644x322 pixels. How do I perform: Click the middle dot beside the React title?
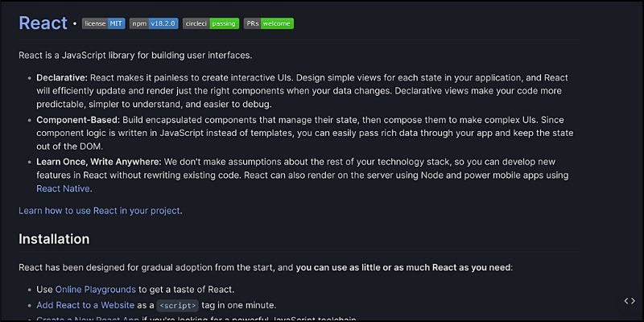75,24
